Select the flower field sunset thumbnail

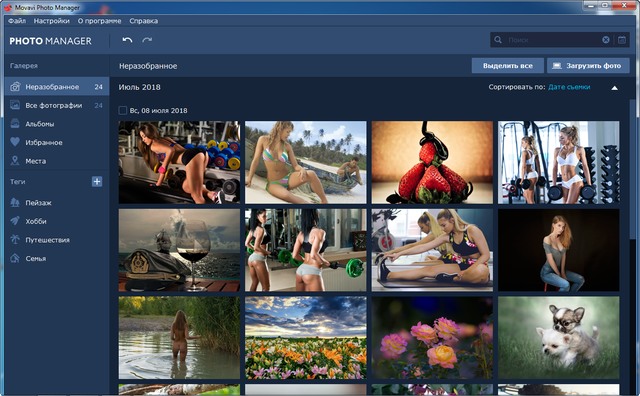tap(306, 338)
